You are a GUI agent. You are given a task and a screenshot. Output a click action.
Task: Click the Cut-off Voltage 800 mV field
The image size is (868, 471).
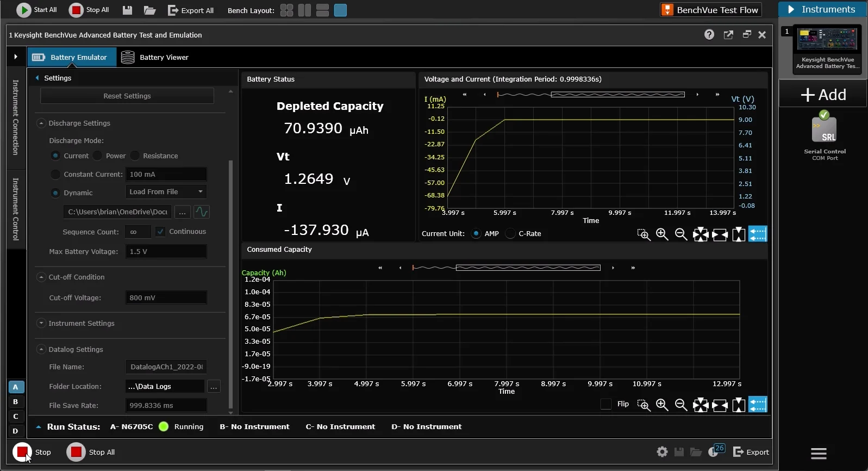[x=166, y=298]
